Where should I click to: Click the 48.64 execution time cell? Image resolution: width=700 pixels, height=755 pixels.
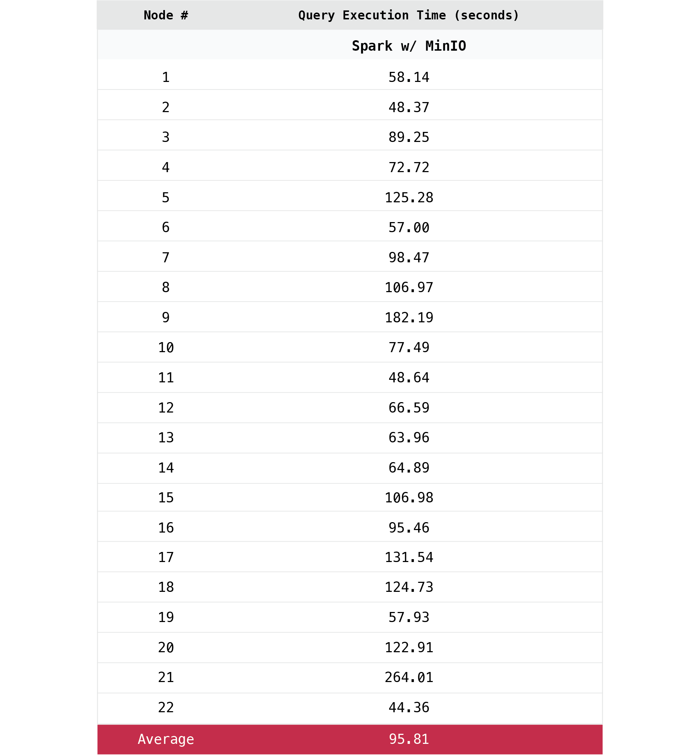tap(409, 377)
